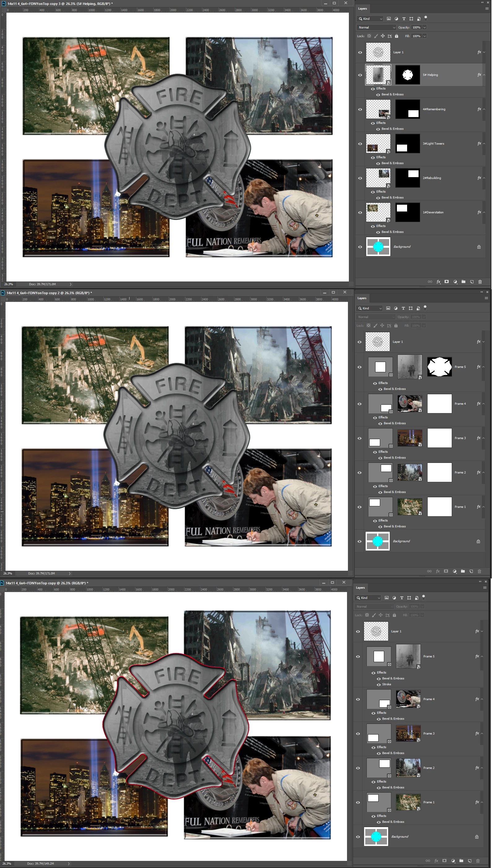This screenshot has width=492, height=868.
Task: Select Frame 5 badge mask thumbnail, middle panel
Action: point(440,367)
